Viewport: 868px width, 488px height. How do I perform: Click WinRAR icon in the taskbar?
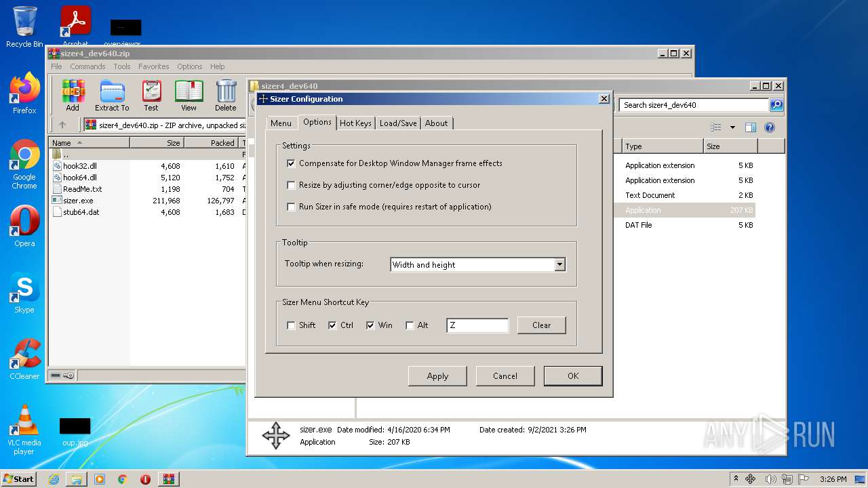pyautogui.click(x=169, y=479)
